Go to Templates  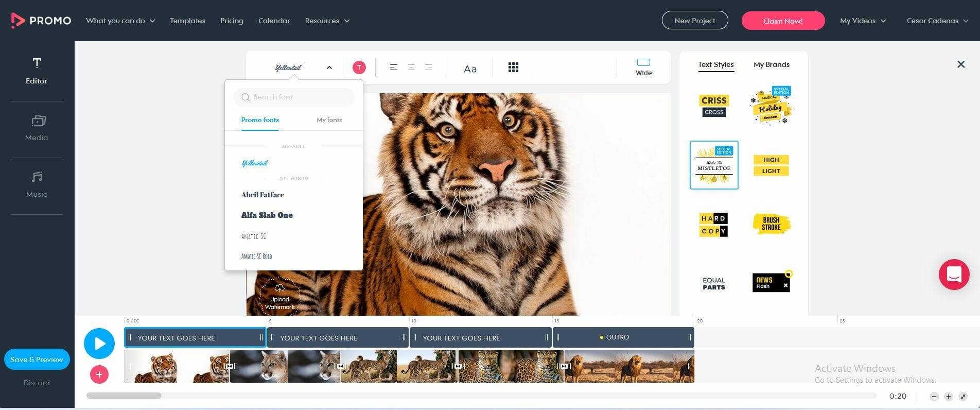pos(187,21)
